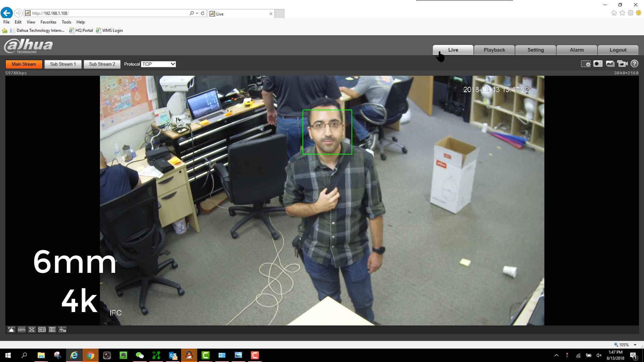Open address bar search dropdown arrow
Viewport: 644px width, 362px height.
(x=197, y=13)
